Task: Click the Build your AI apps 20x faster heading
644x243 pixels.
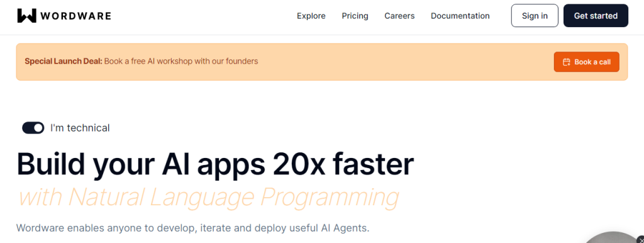Action: coord(215,164)
